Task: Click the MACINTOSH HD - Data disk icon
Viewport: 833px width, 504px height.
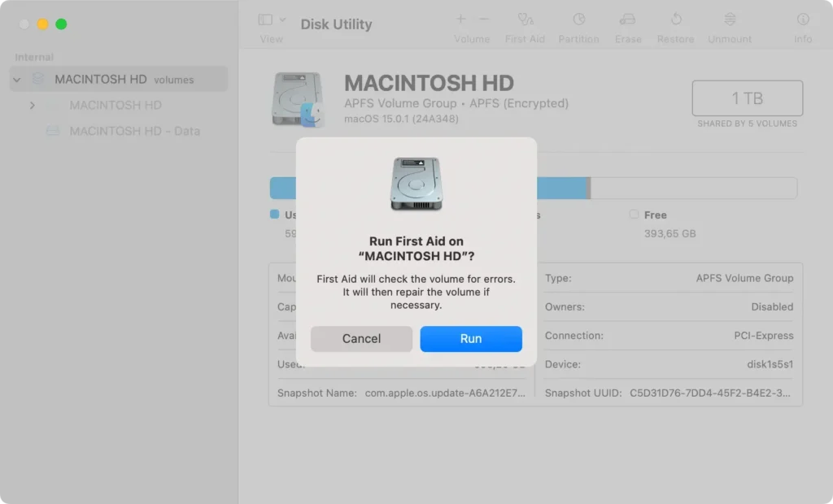Action: [53, 131]
